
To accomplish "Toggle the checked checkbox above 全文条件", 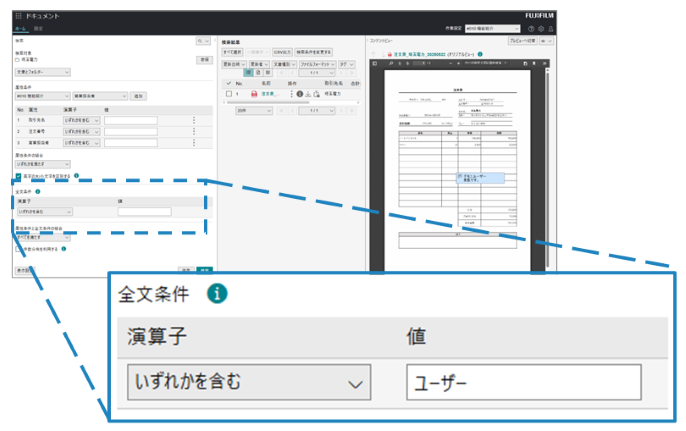I will pyautogui.click(x=18, y=175).
